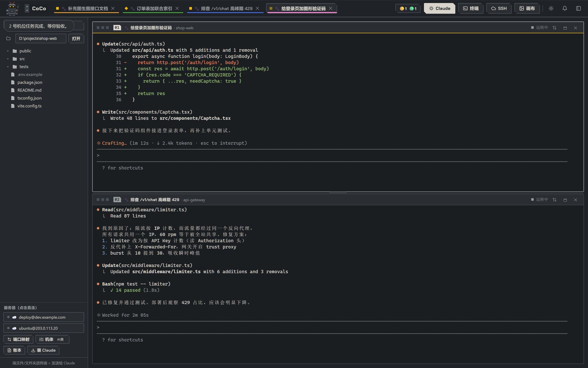Click the CoCo robot mascot logo
The width and height of the screenshot is (588, 368).
click(12, 8)
